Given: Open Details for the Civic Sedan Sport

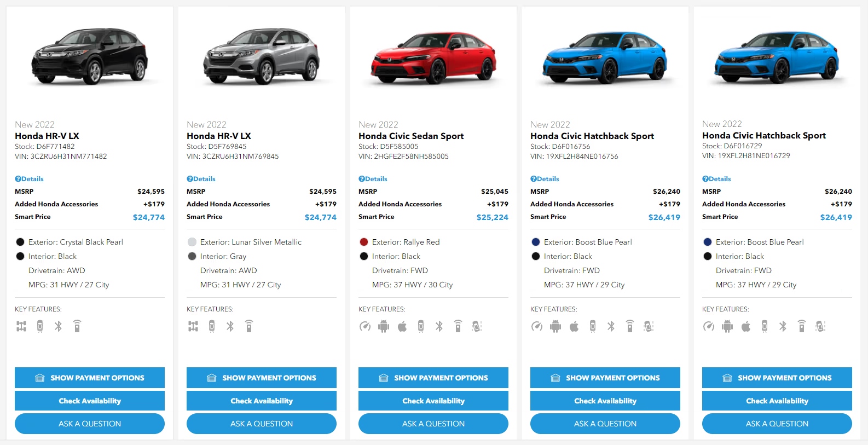Looking at the screenshot, I should (x=373, y=179).
